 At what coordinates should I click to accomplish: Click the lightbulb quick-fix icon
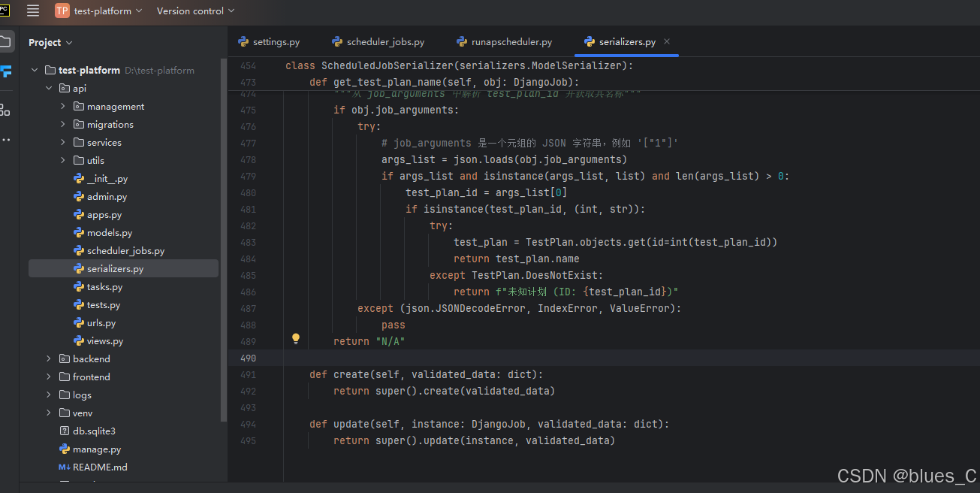pos(296,339)
